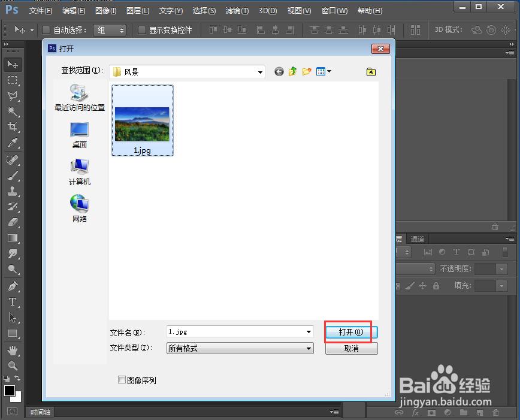Image resolution: width=520 pixels, height=420 pixels.
Task: Select the 1.jpg thumbnail
Action: 142,120
